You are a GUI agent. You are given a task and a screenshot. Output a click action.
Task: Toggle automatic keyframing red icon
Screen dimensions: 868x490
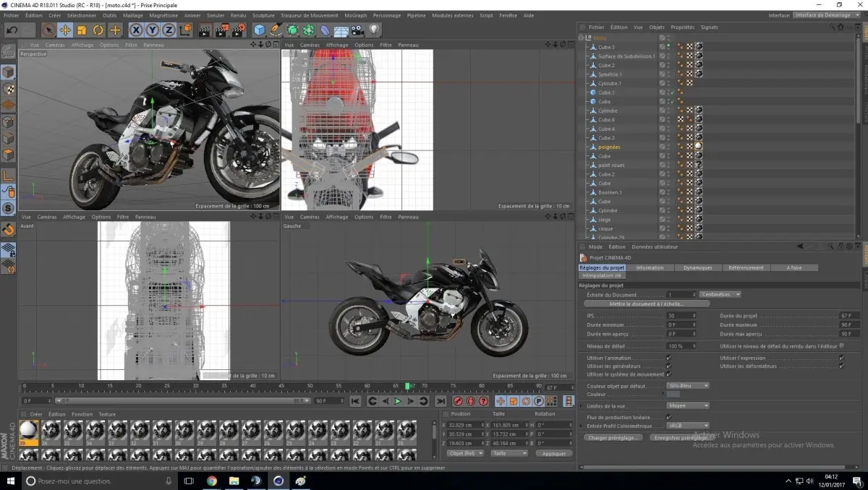point(471,401)
